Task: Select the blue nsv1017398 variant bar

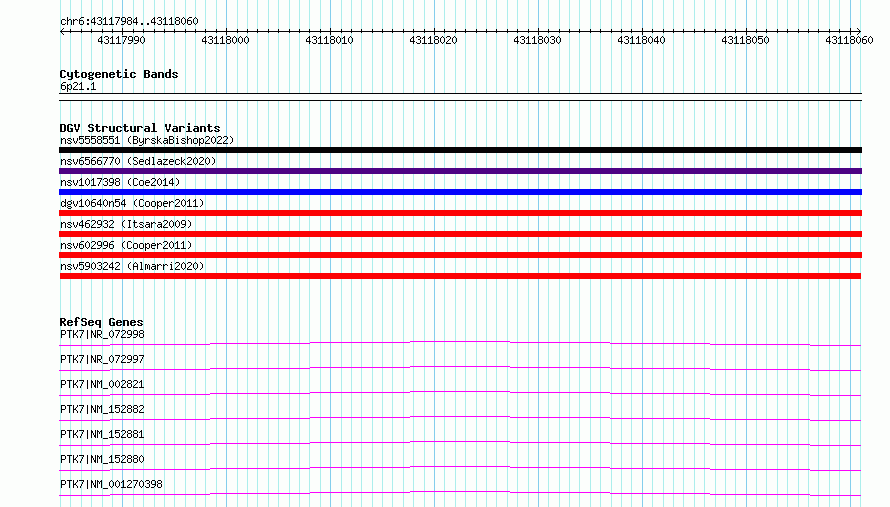Action: (460, 192)
